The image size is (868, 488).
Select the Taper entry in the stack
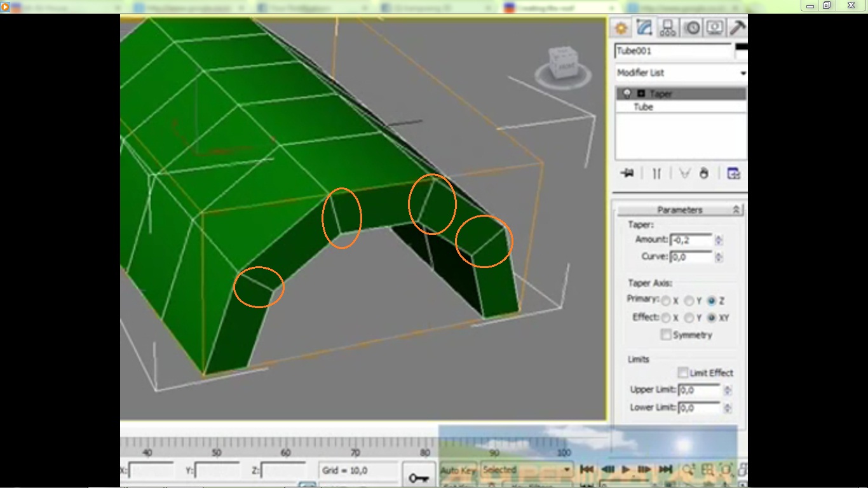(x=681, y=93)
